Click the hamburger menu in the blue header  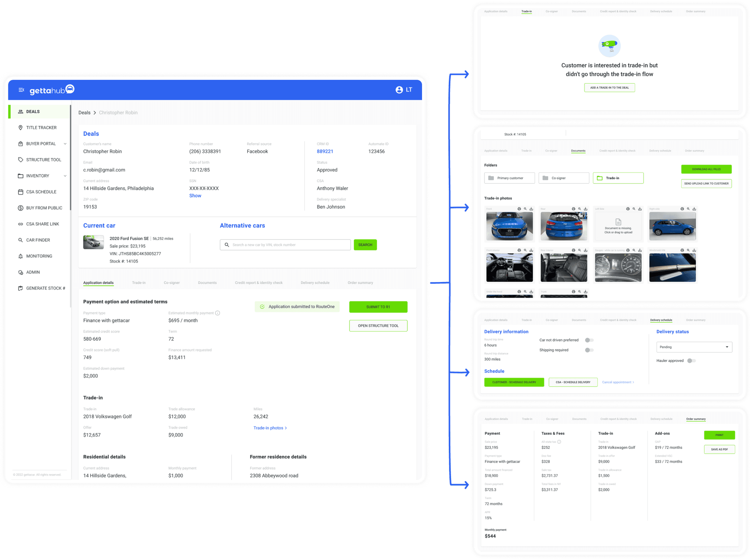pyautogui.click(x=21, y=89)
